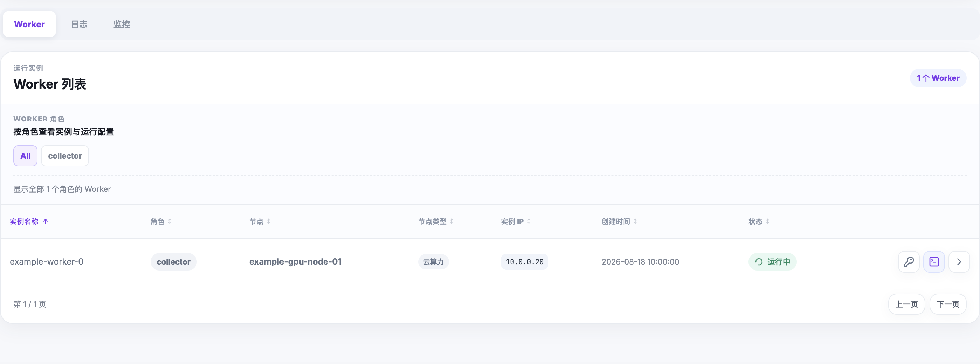Sort table by 实例 IP column
This screenshot has width=980, height=364.
pos(516,221)
